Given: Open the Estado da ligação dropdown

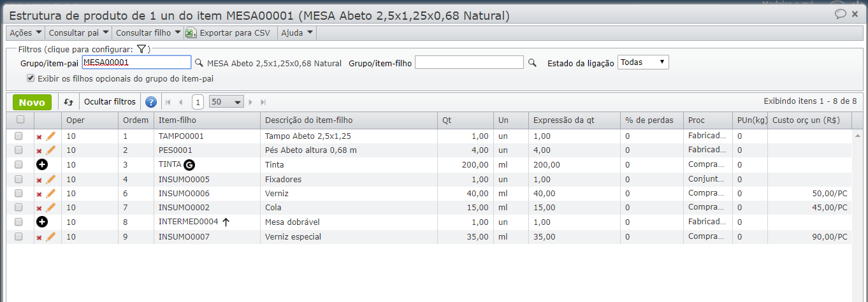Looking at the screenshot, I should click(643, 62).
